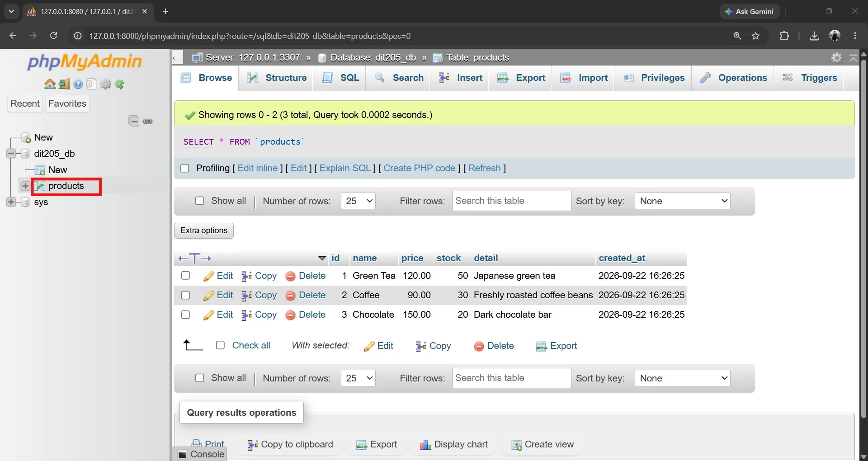
Task: Click upper Filter rows search field
Action: pos(511,201)
